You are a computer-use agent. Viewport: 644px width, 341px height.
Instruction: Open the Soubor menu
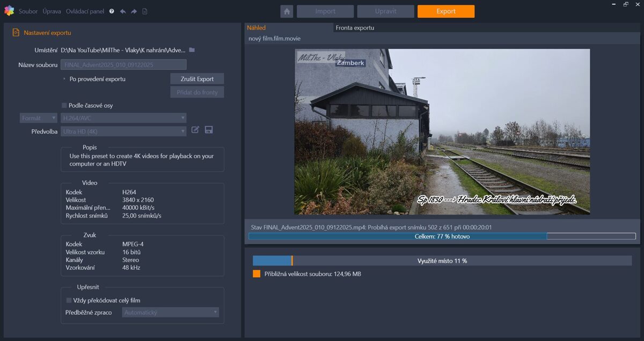point(28,11)
